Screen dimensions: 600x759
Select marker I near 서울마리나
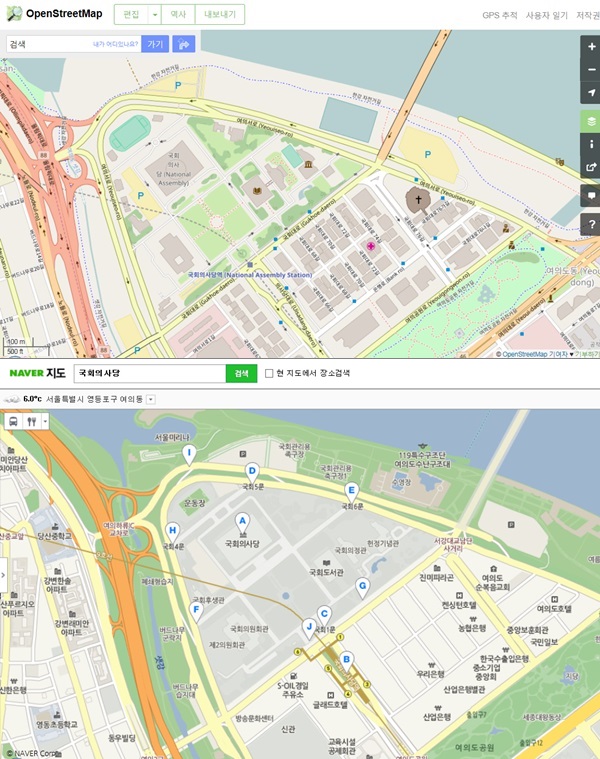click(x=189, y=456)
